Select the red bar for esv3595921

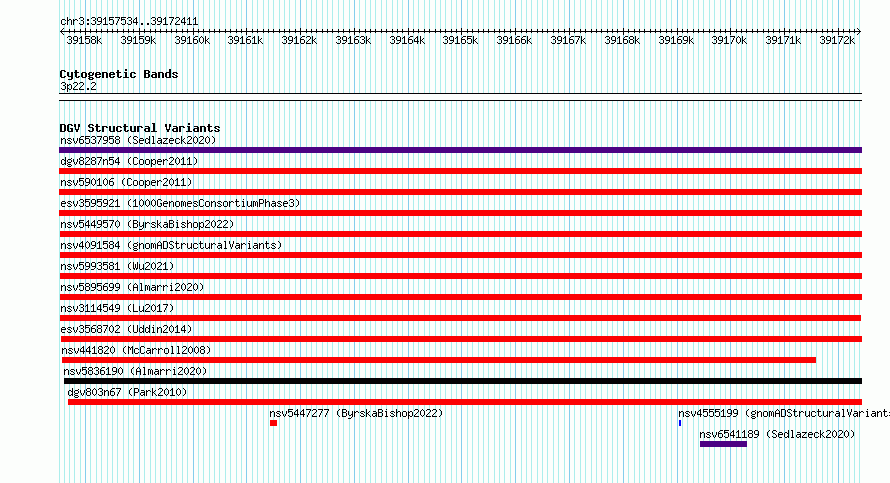click(460, 213)
